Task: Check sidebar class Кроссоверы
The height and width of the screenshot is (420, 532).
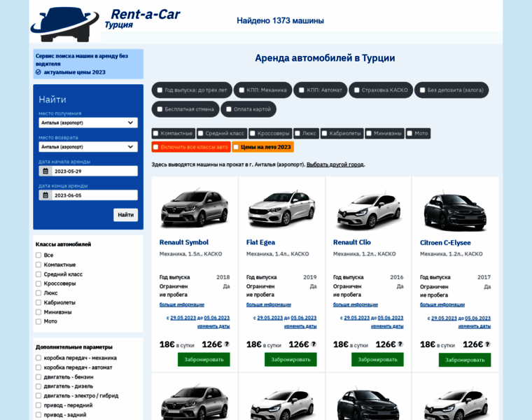Action: click(x=38, y=283)
